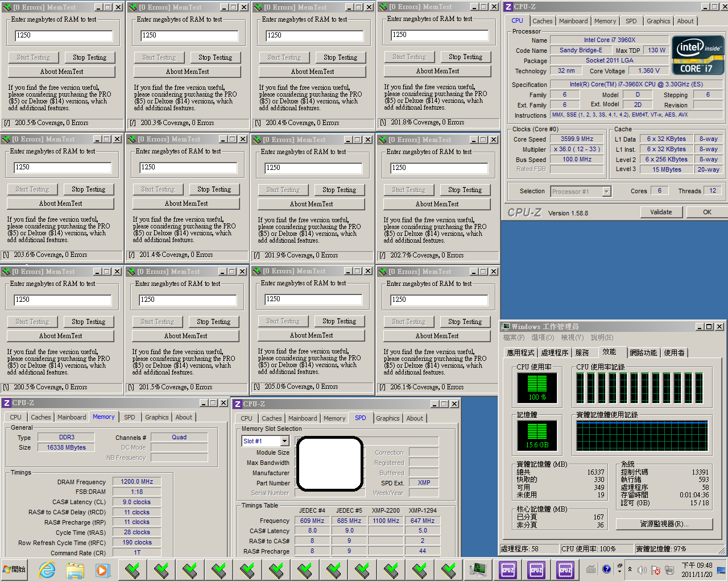728x582 pixels.
Task: Click the keyboard input method icon on taskbar
Action: coord(591,569)
